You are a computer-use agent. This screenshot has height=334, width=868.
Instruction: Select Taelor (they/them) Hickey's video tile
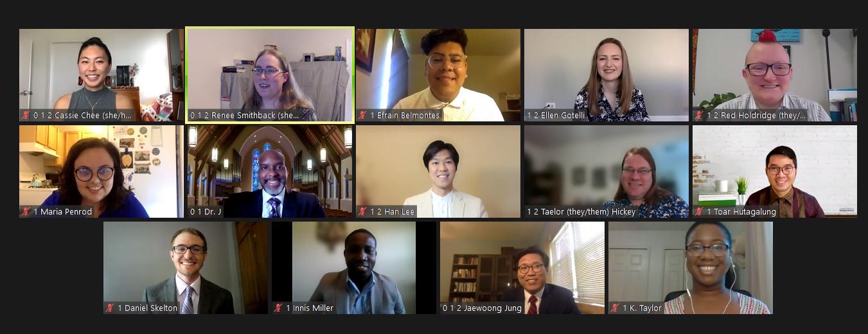(x=607, y=171)
